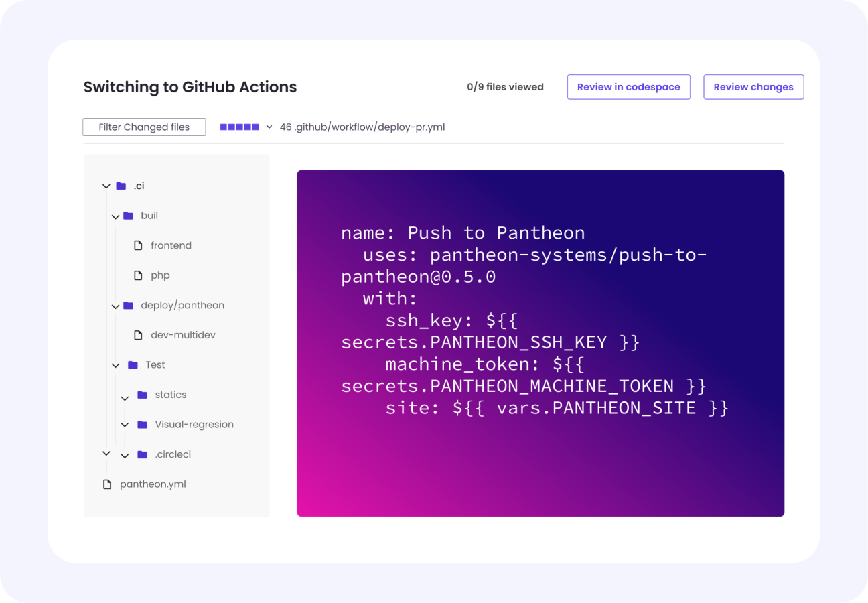This screenshot has width=868, height=603.
Task: Click the code line site: ${{ vars.PANTHEON_SITE }}
Action: (557, 408)
